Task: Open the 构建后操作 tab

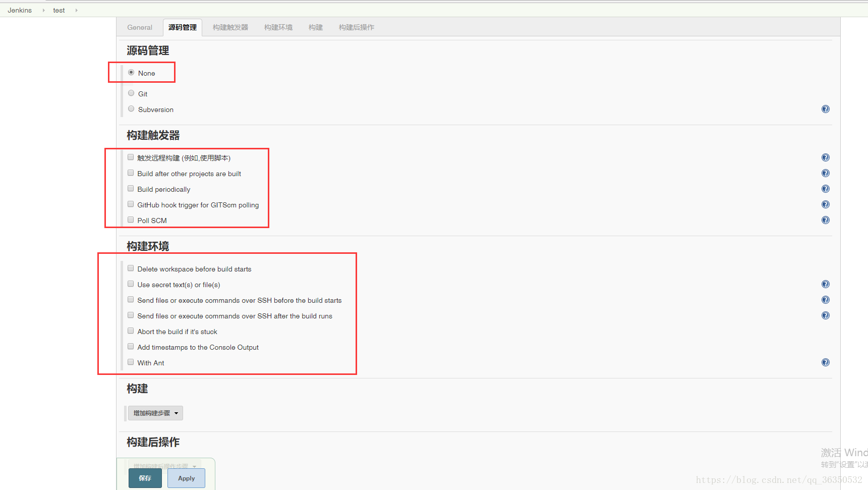Action: (x=357, y=28)
